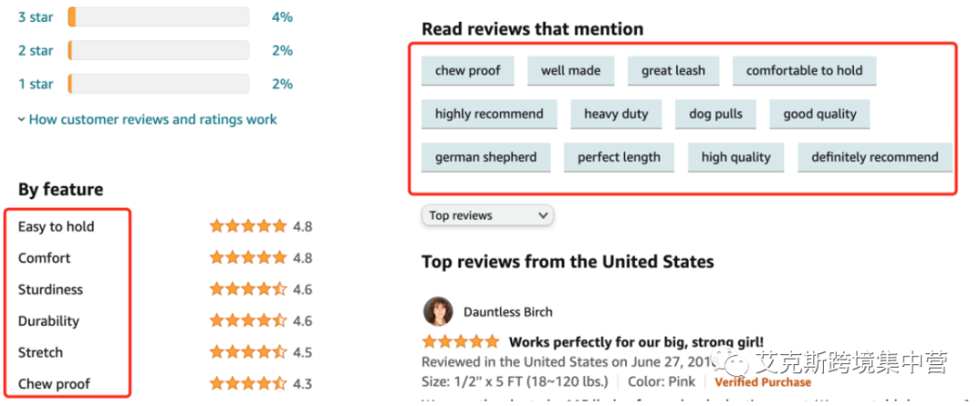Screen dimensions: 980x406
Task: Click the 4% three-star percentage link
Action: (x=282, y=17)
